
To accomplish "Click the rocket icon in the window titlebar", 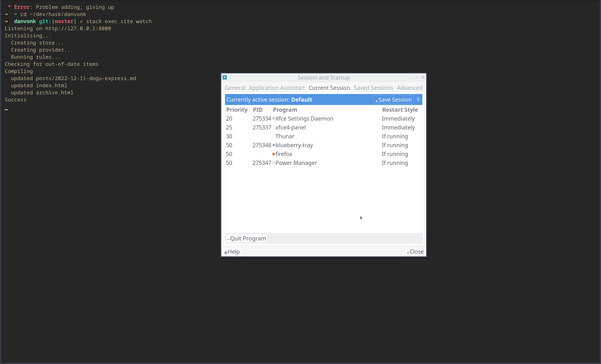I will pos(225,77).
